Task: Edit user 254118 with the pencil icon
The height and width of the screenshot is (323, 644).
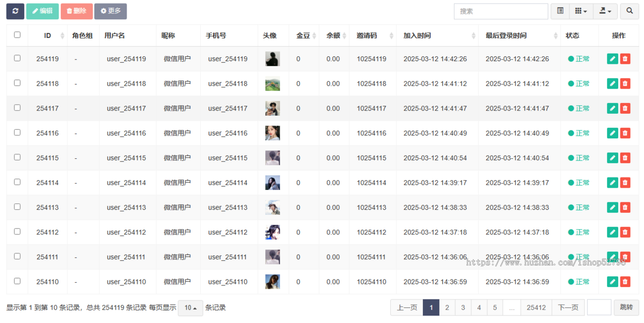Action: coord(612,84)
